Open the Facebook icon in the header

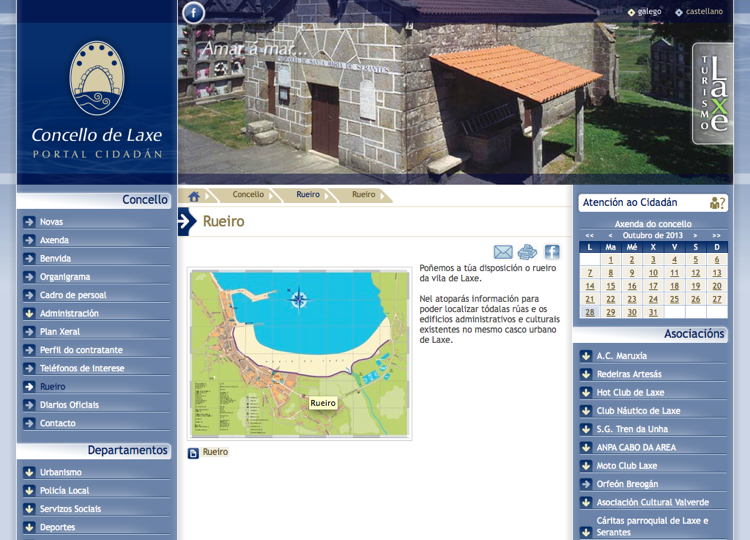coord(193,13)
